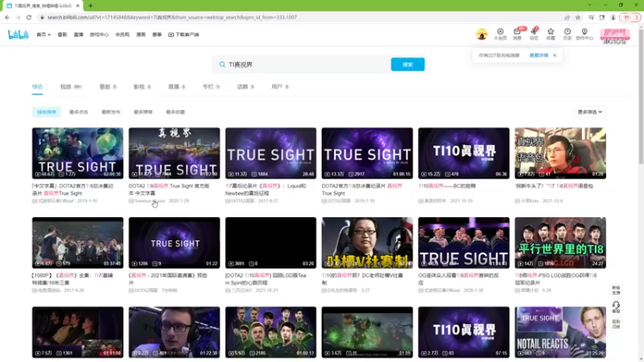Open the TI10真视界 06:36 video thumbnail
The width and height of the screenshot is (644, 362).
click(x=464, y=153)
